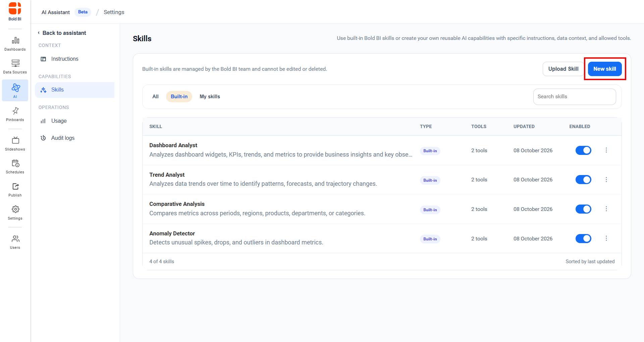This screenshot has width=644, height=342.
Task: Open more options for Trend Analyst
Action: click(x=606, y=180)
